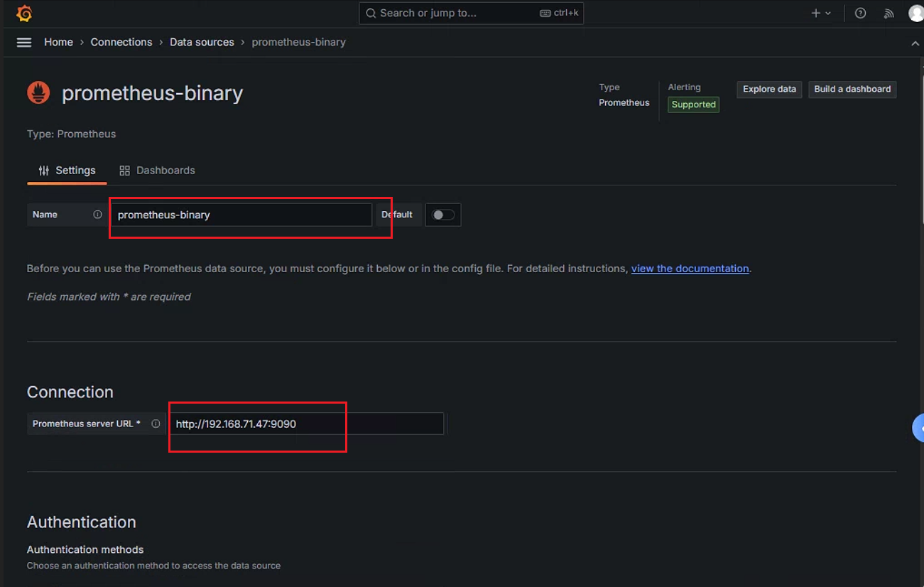The height and width of the screenshot is (587, 924).
Task: Click the Grafana logo icon
Action: 23,14
